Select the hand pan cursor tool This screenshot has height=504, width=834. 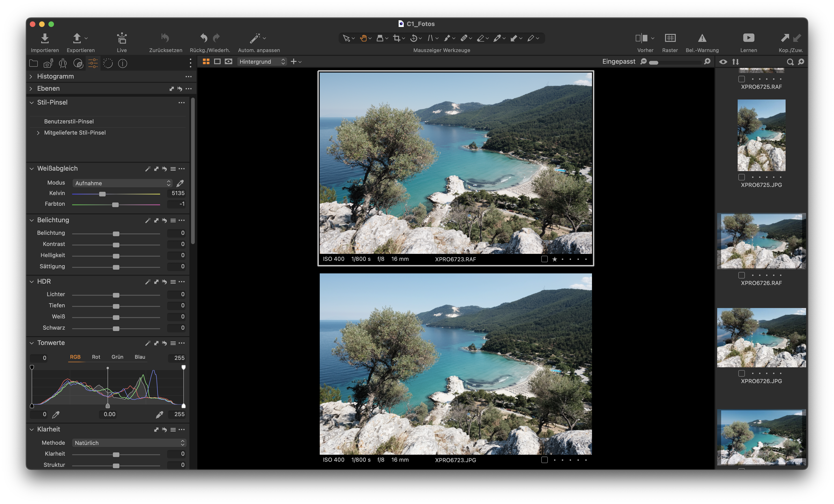[x=363, y=38]
